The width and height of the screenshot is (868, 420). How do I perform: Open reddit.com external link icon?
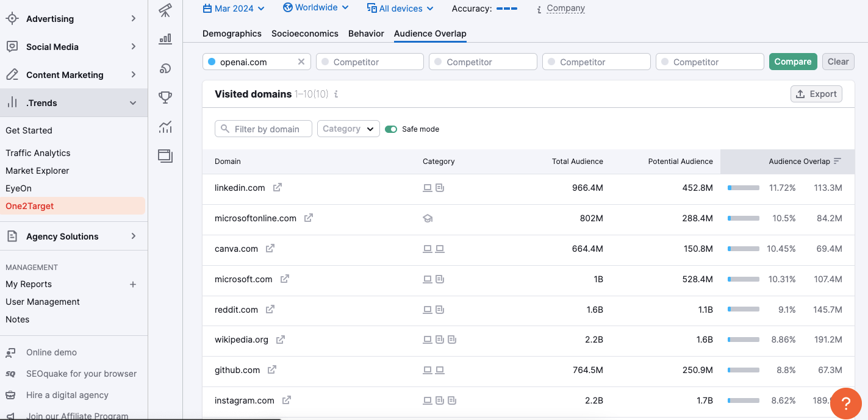click(x=270, y=310)
